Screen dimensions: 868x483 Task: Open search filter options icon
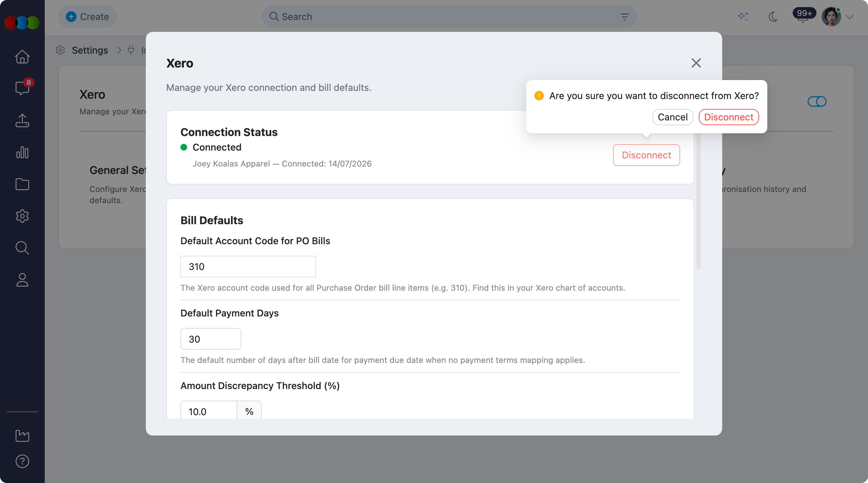point(625,17)
